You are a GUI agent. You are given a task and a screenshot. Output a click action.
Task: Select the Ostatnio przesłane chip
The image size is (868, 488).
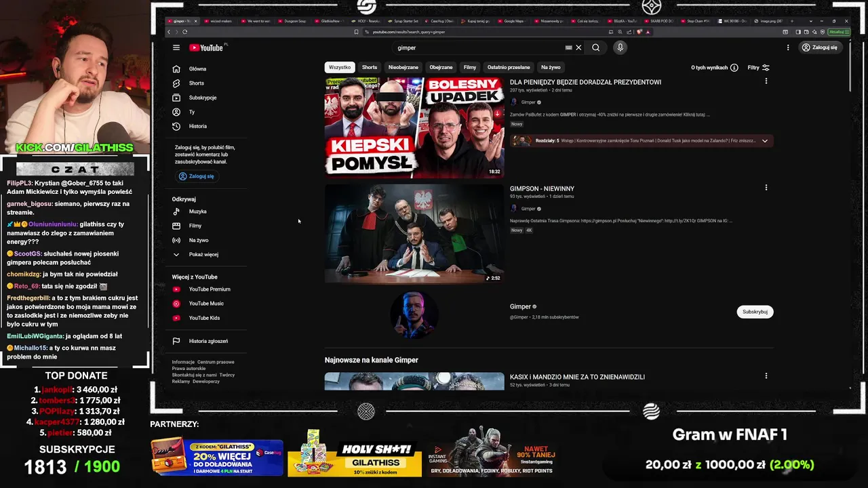click(509, 68)
